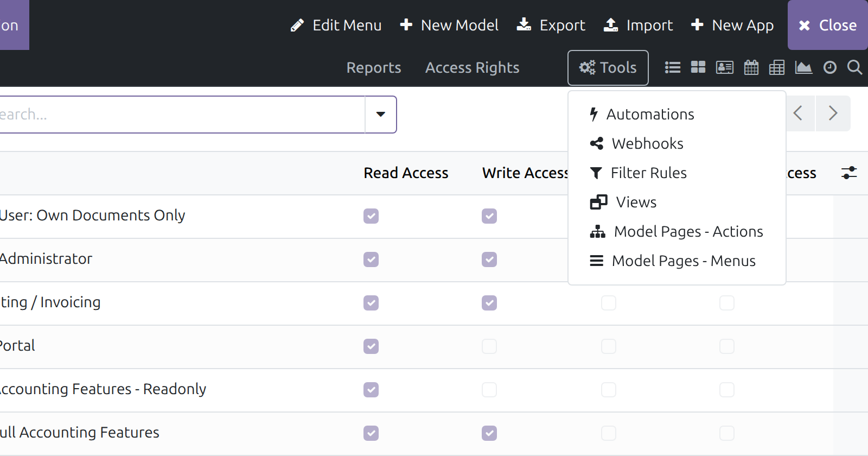Uncheck Read Access for User: Own Documents Only
The height and width of the screenshot is (456, 868).
pos(371,216)
